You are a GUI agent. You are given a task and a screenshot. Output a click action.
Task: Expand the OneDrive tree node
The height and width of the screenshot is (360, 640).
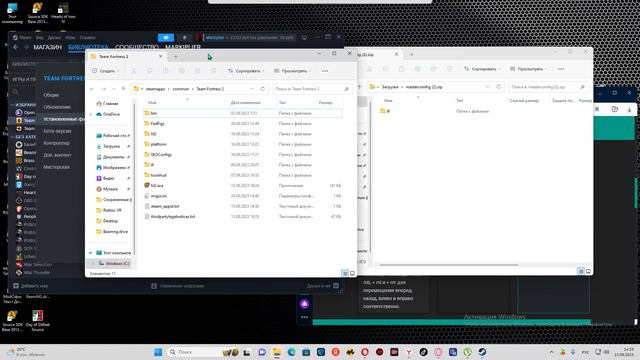click(91, 114)
